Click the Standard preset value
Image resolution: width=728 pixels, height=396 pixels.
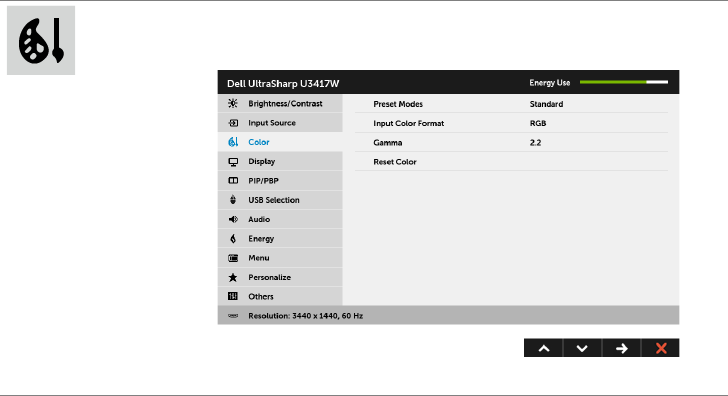click(x=546, y=104)
